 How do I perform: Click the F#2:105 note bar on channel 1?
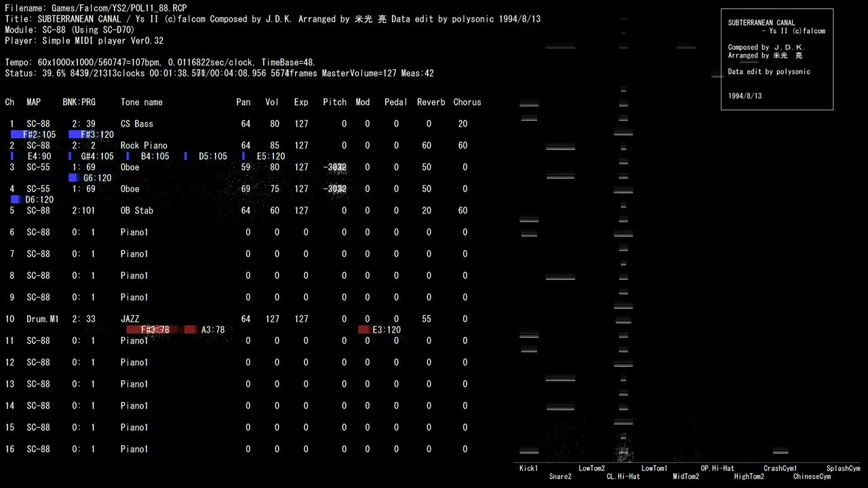(34, 134)
